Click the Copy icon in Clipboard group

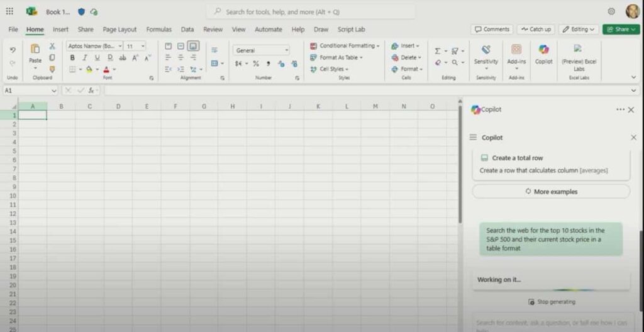coord(52,57)
